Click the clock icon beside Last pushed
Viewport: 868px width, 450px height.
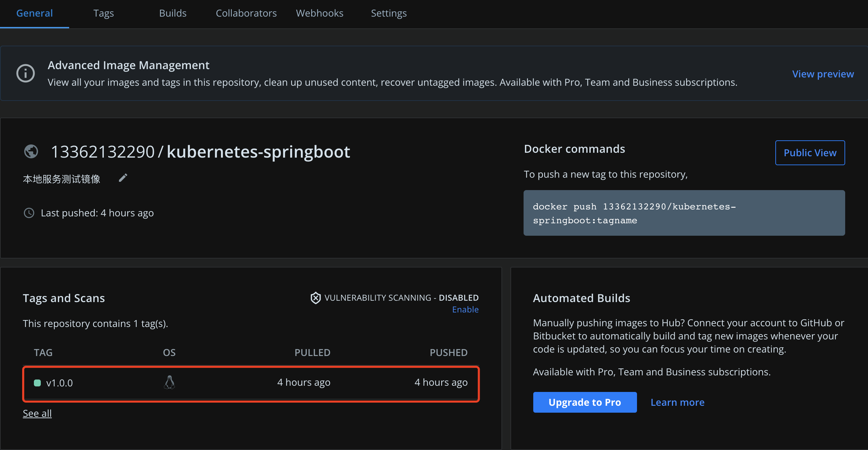tap(29, 213)
